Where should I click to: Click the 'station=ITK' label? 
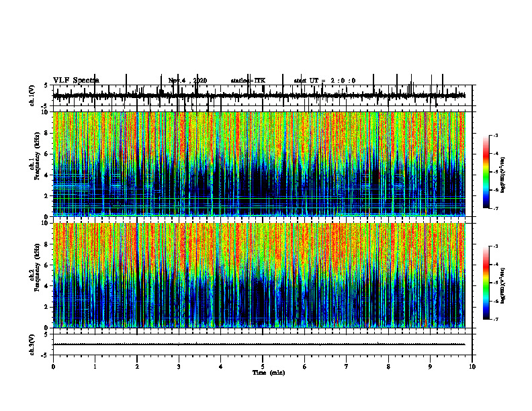pos(248,81)
